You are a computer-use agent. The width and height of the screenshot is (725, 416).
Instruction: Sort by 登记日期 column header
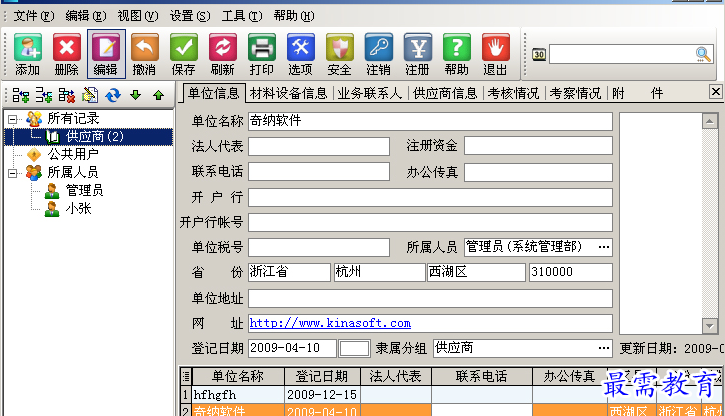point(322,376)
